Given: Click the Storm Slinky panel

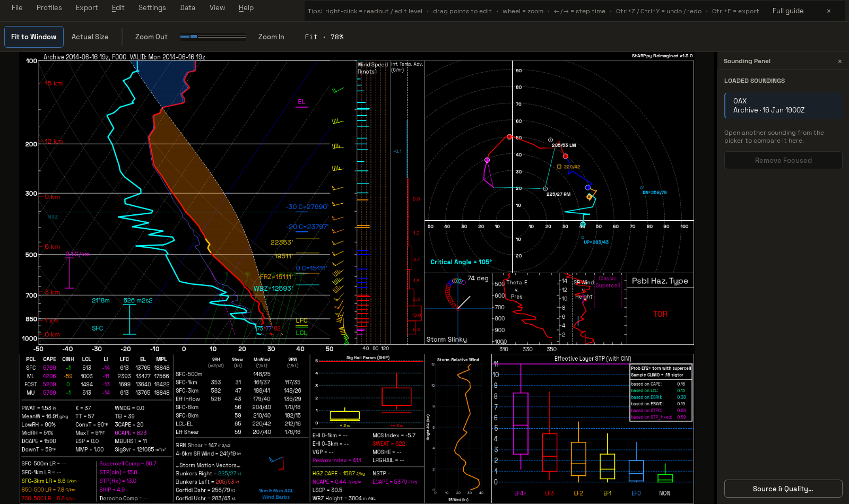Looking at the screenshot, I should (458, 309).
